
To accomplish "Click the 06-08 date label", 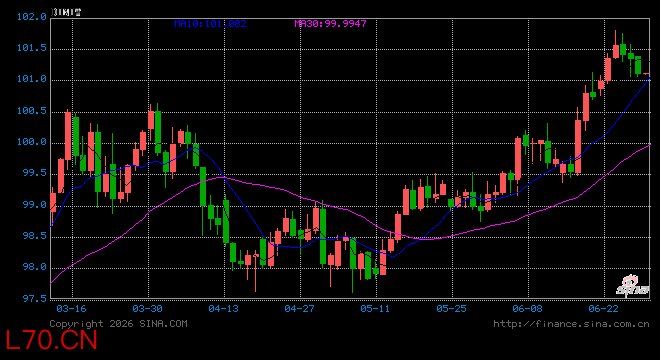I will 527,309.
